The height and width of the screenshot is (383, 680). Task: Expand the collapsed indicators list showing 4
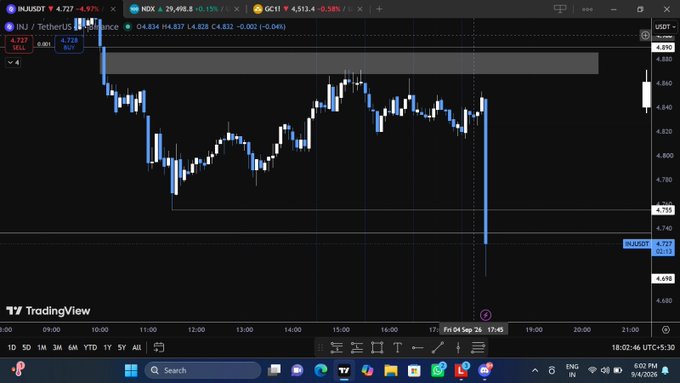[13, 62]
